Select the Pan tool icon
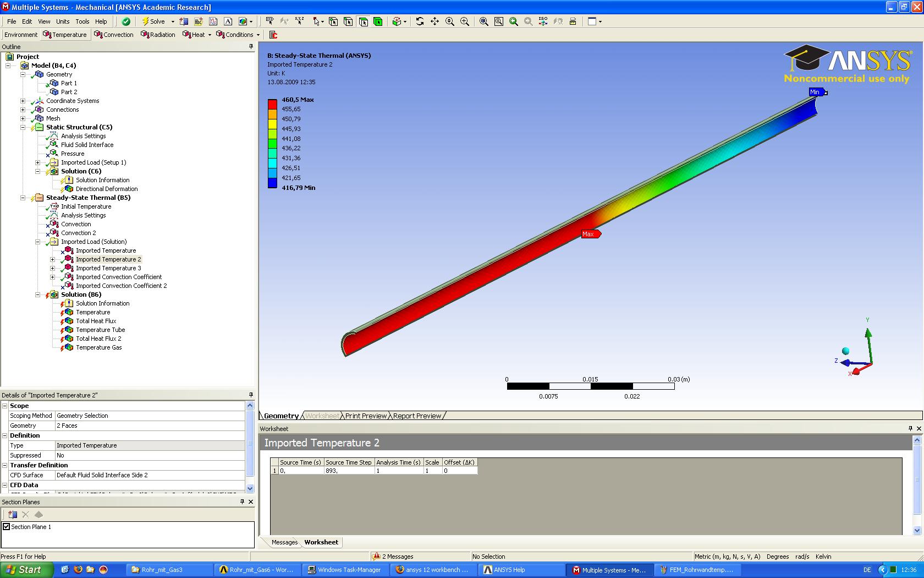The width and height of the screenshot is (924, 578). (x=435, y=21)
